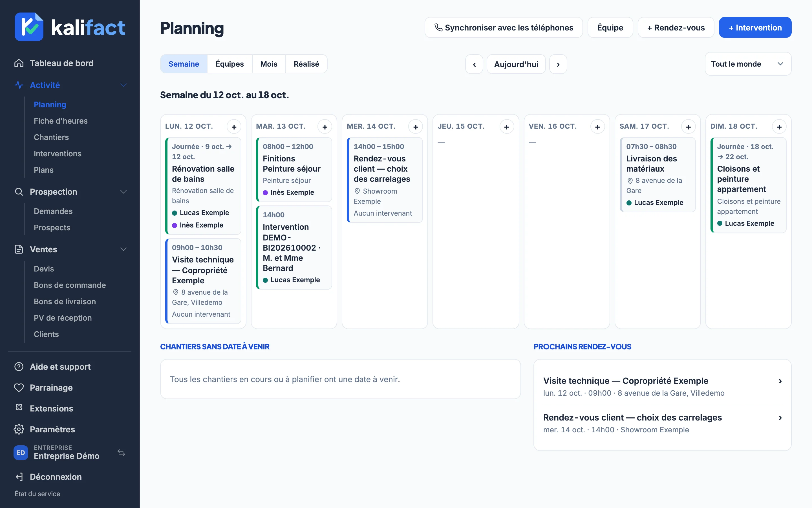Switch to the Équipes tab
Image resolution: width=812 pixels, height=508 pixels.
click(230, 64)
